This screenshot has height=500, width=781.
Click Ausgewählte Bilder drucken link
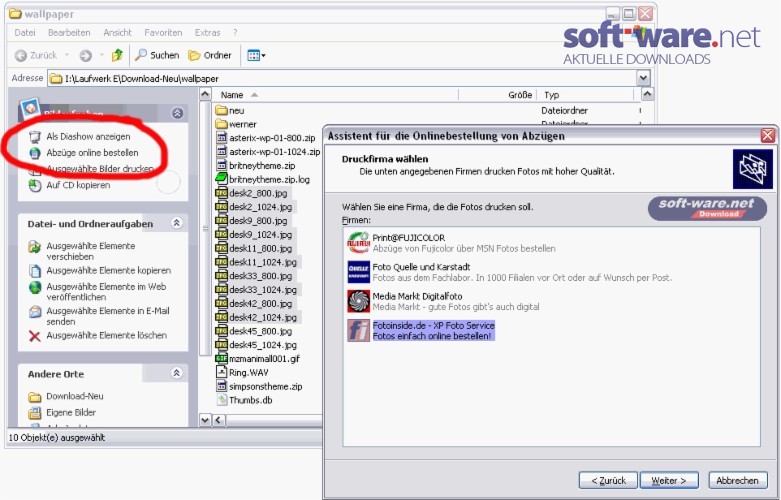click(100, 169)
